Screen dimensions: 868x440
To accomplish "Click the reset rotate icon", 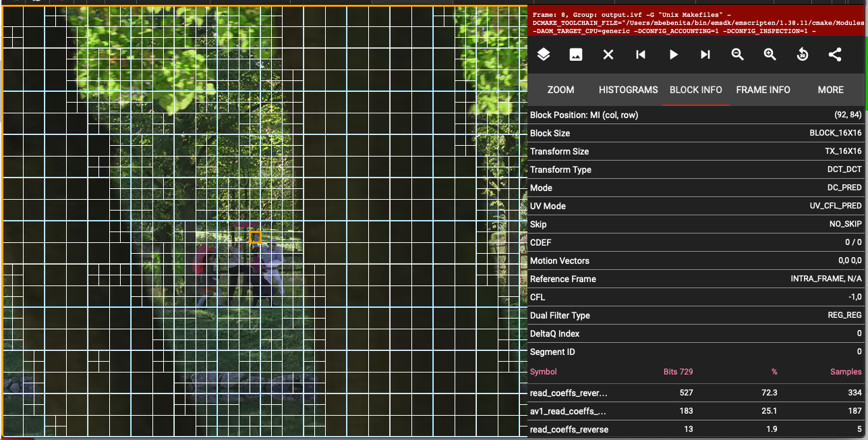I will tap(803, 55).
